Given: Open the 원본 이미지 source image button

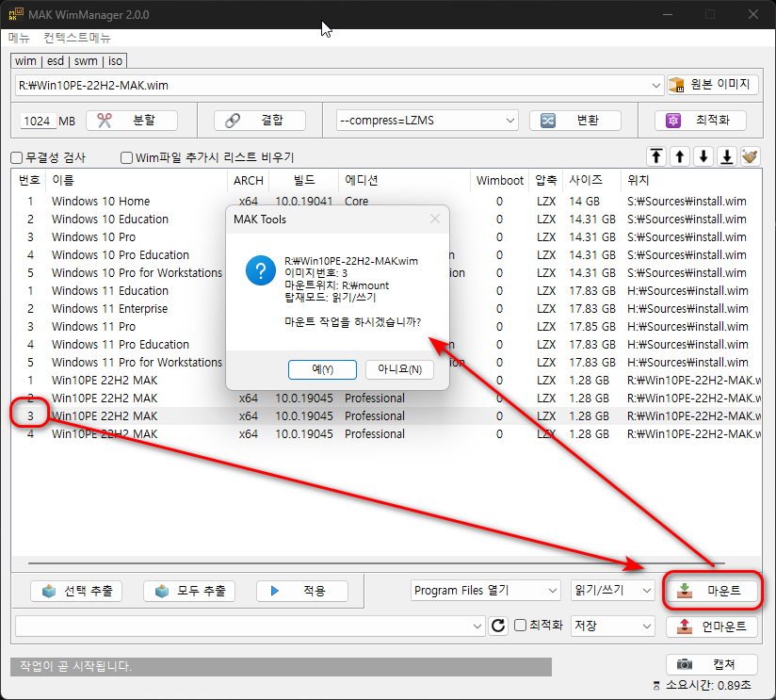Looking at the screenshot, I should point(713,85).
